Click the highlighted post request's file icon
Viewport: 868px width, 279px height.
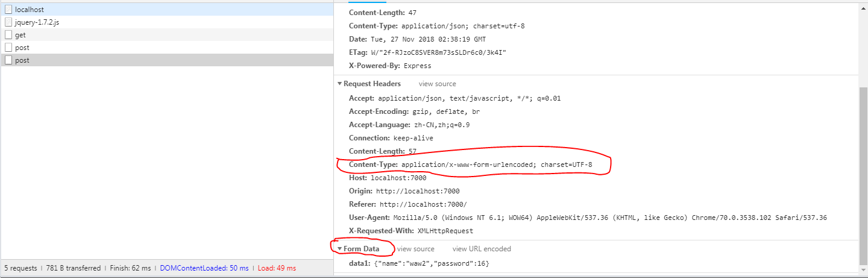pos(8,60)
